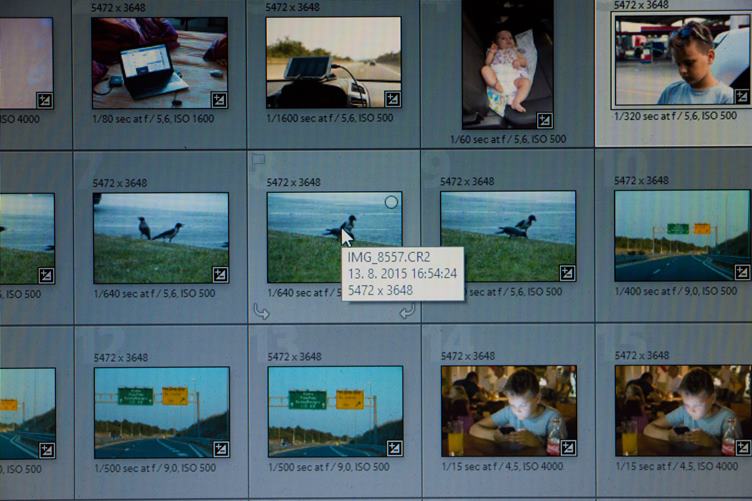
Task: Click the adjustments badge on the 1/400 sec highway photo
Action: (x=741, y=272)
